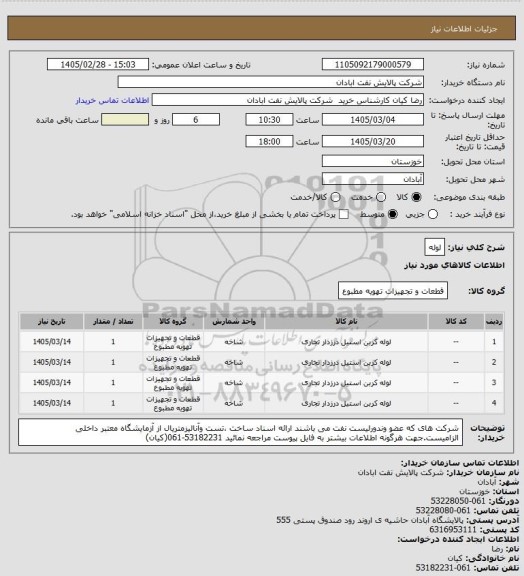Image resolution: width=524 pixels, height=576 pixels.
Task: Click the واحد شمارش column header
Action: click(x=234, y=321)
